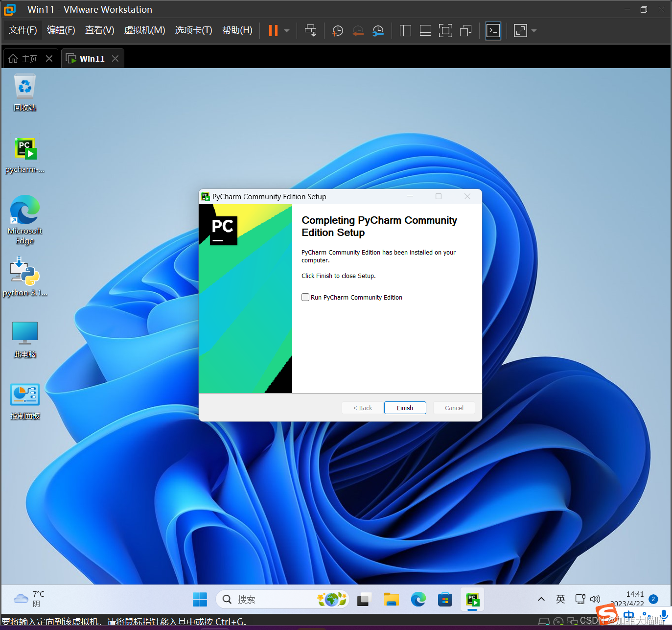The width and height of the screenshot is (672, 630).
Task: Close the Win11 tab with its X
Action: click(115, 59)
